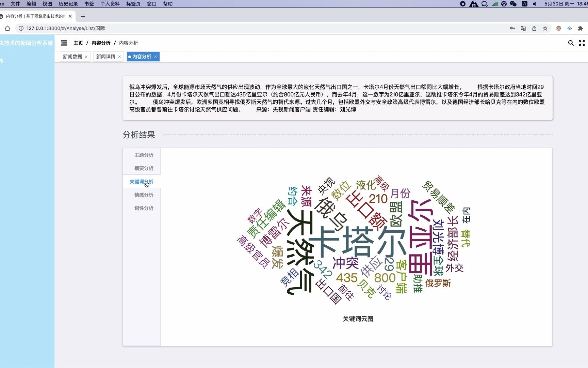The image size is (588, 368).
Task: Click the 分析结果 section heading
Action: pyautogui.click(x=139, y=135)
